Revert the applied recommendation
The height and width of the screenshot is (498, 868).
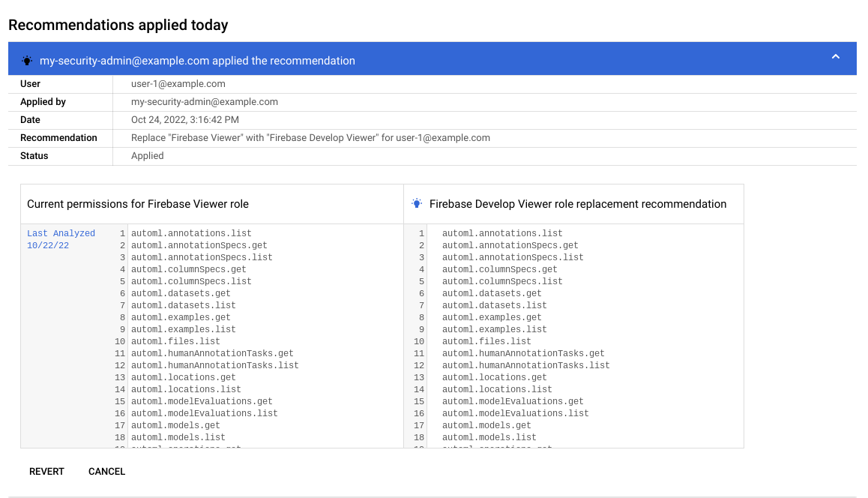[x=46, y=471]
